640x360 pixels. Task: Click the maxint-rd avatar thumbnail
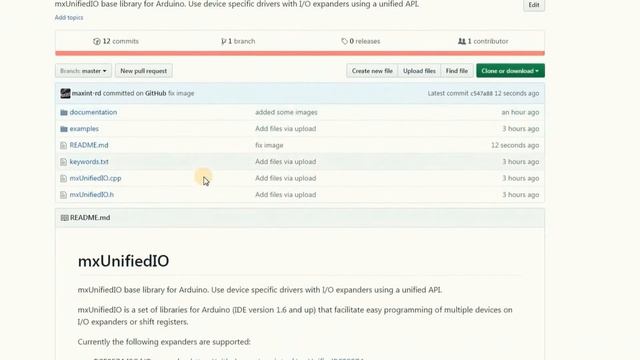point(65,93)
